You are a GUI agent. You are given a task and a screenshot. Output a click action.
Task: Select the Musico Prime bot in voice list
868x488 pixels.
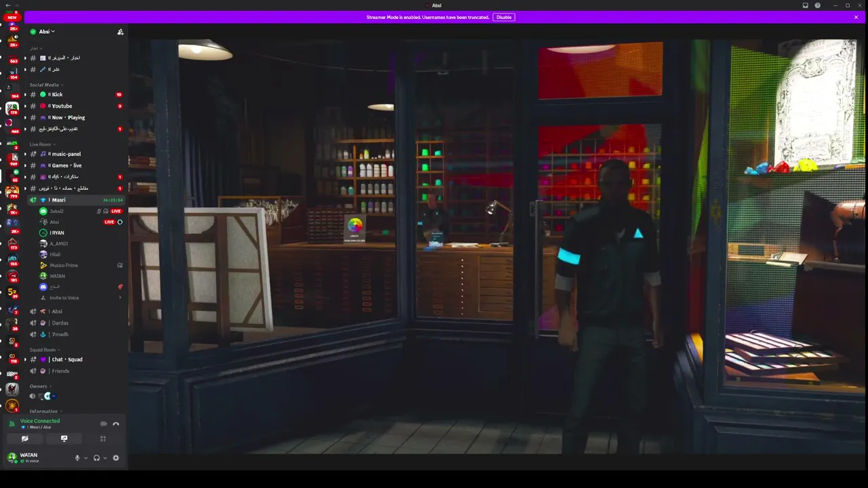pyautogui.click(x=80, y=266)
